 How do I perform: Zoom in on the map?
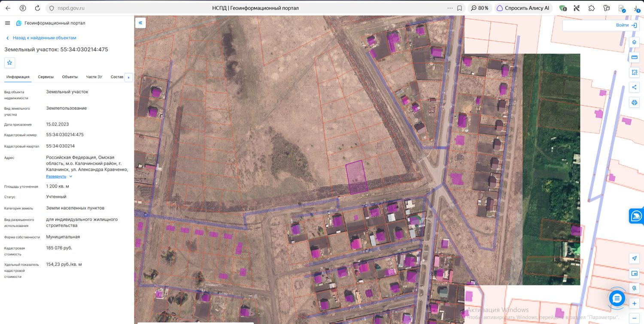634,303
